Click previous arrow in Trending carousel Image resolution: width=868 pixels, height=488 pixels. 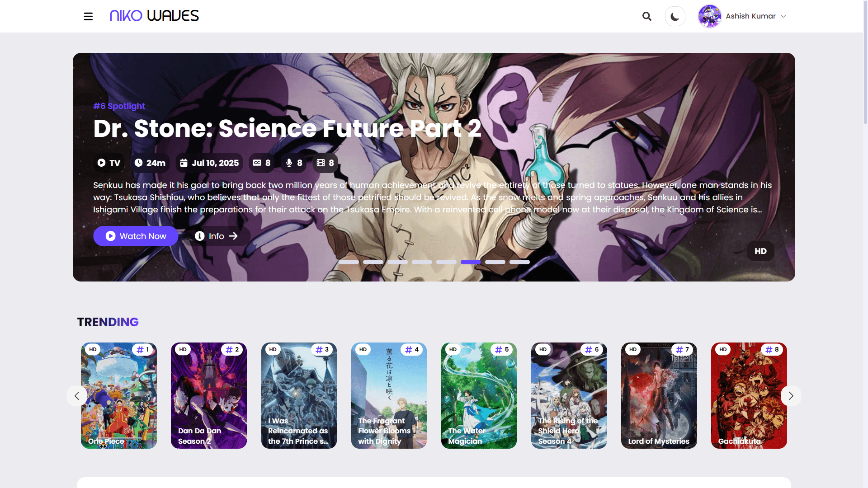pos(77,396)
